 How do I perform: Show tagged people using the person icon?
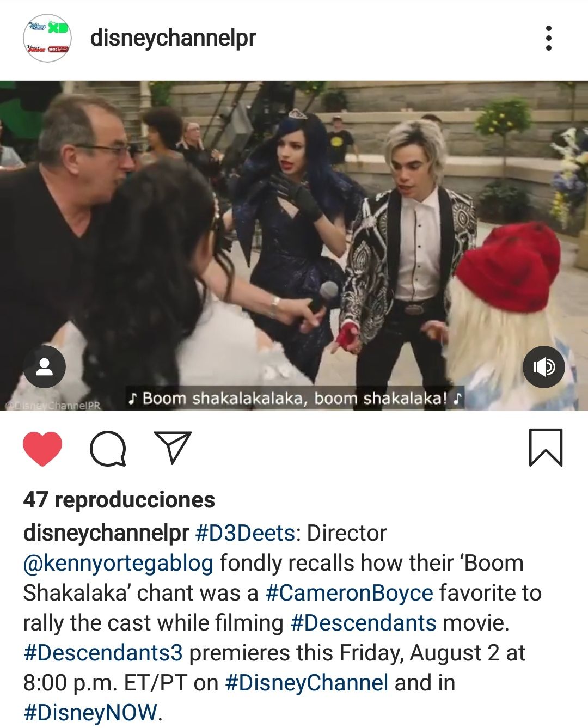point(45,367)
